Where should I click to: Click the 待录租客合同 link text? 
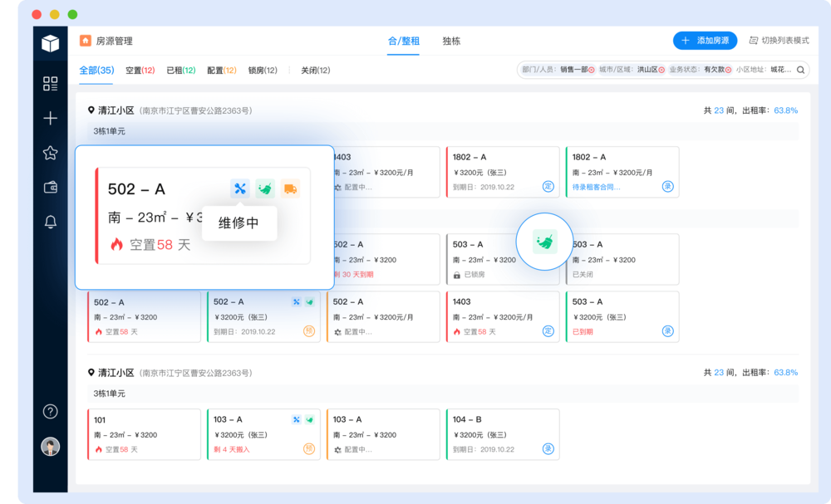pyautogui.click(x=596, y=187)
